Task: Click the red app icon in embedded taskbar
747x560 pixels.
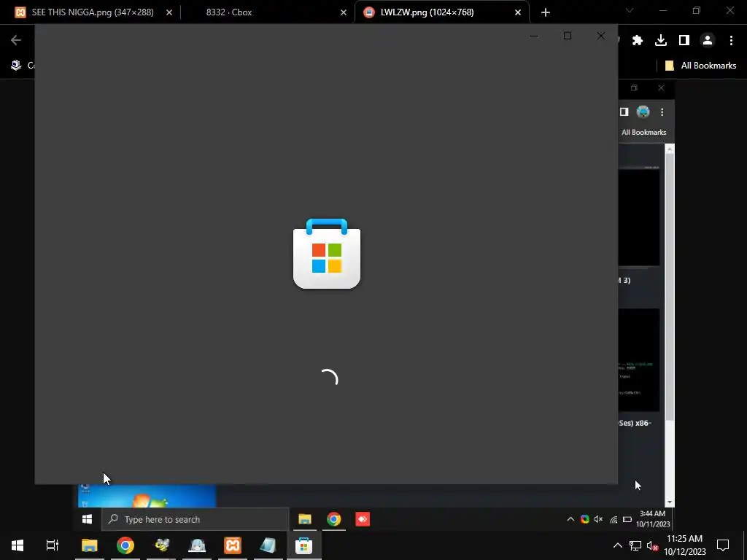Action: point(363,519)
